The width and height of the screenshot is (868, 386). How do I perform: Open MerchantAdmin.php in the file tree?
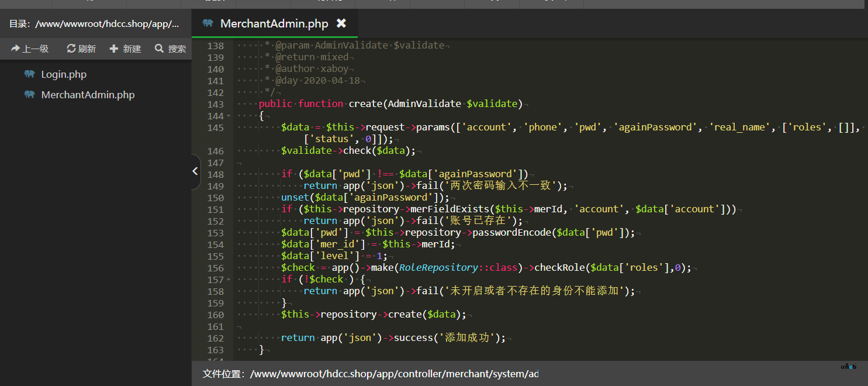coord(88,95)
